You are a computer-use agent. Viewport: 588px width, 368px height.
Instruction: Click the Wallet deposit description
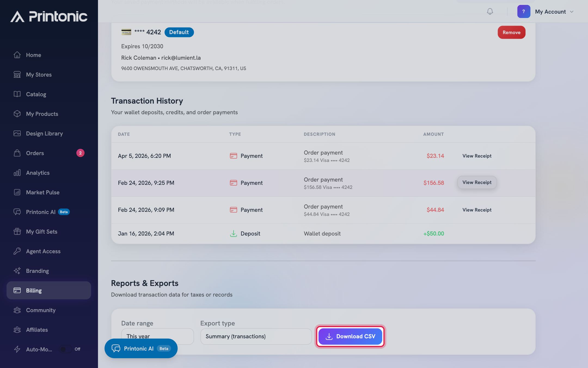coord(322,233)
